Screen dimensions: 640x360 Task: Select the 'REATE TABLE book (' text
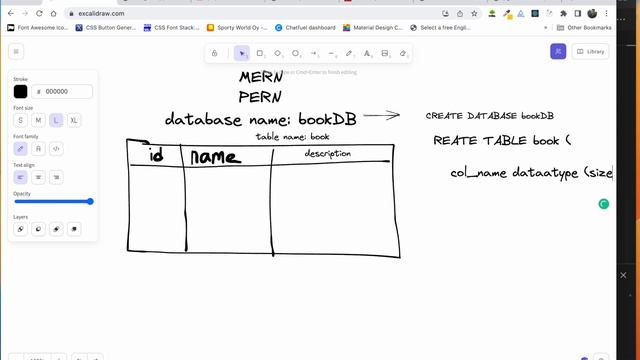pyautogui.click(x=502, y=141)
